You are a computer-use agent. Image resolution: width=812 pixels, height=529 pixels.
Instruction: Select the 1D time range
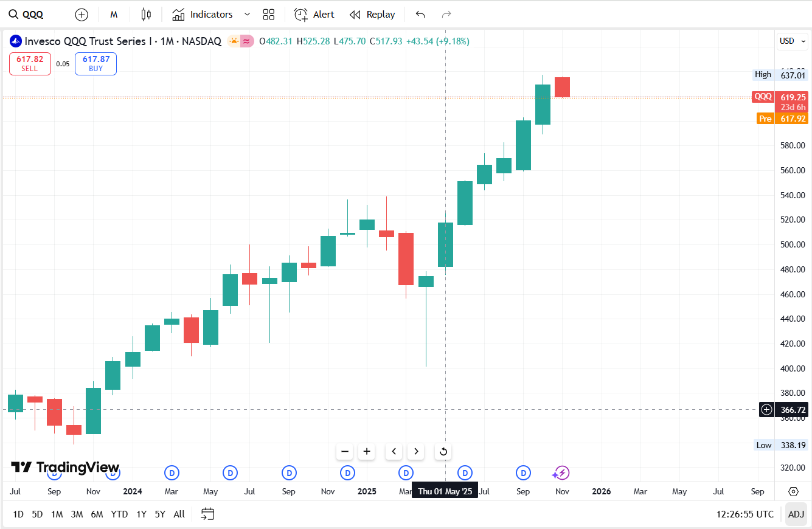[x=18, y=514]
